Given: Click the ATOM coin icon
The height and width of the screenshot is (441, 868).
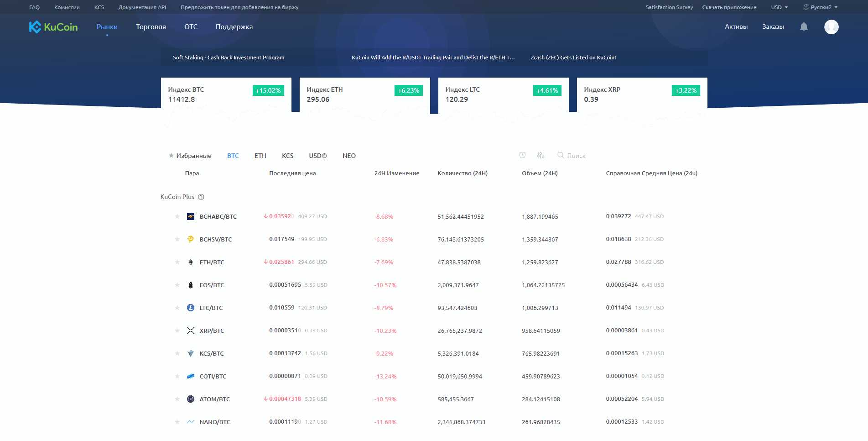Looking at the screenshot, I should tap(191, 399).
